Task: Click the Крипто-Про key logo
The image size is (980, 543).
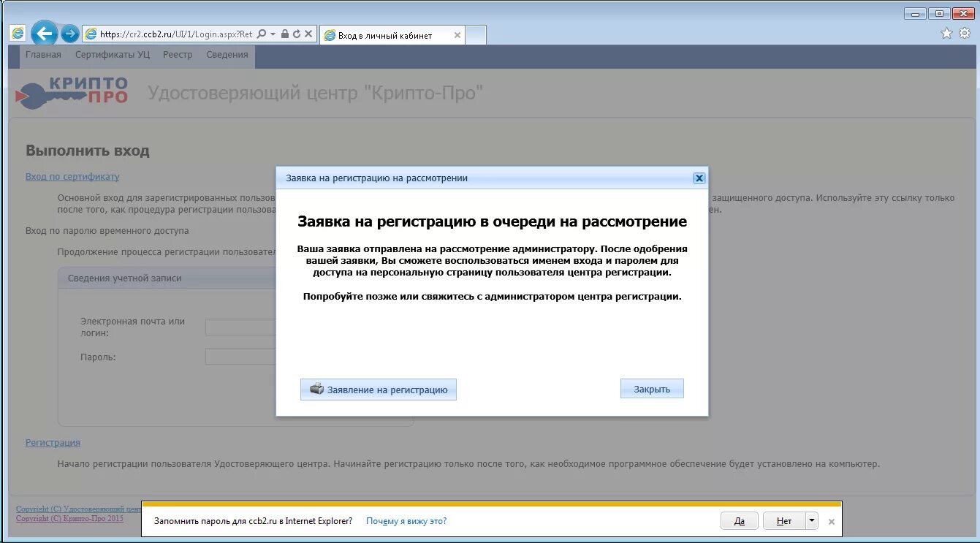Action: (x=72, y=91)
